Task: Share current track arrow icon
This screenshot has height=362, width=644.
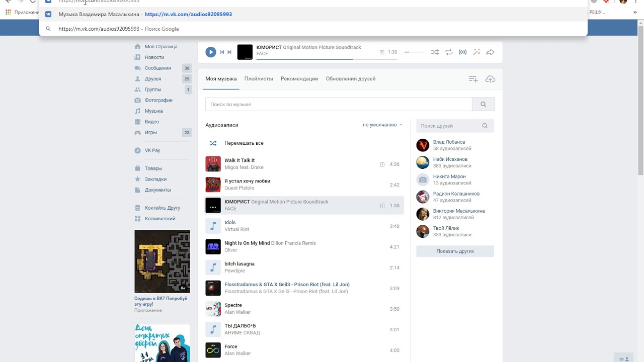Action: pyautogui.click(x=491, y=52)
